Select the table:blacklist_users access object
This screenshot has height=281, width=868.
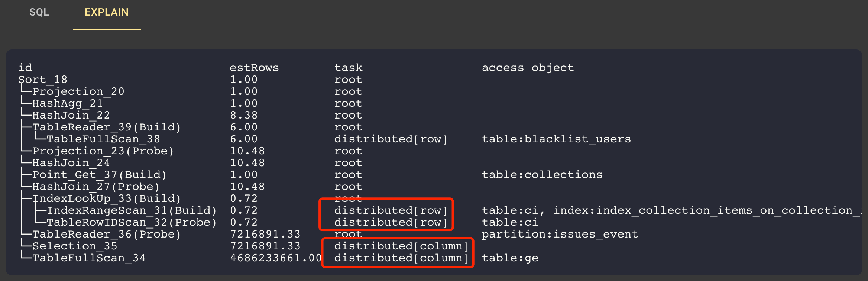556,139
